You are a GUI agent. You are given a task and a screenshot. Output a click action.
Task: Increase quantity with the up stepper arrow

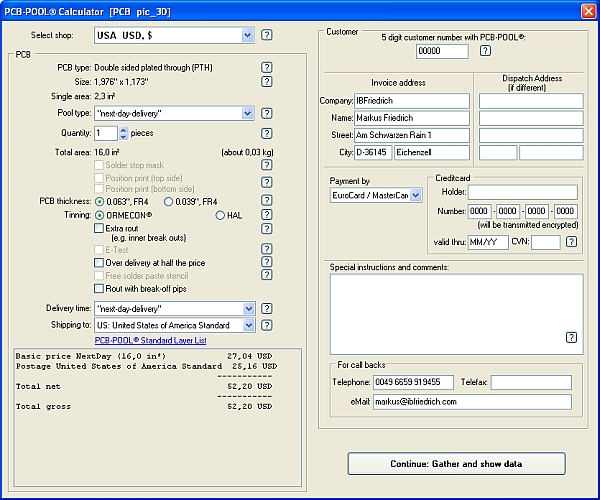(123, 129)
